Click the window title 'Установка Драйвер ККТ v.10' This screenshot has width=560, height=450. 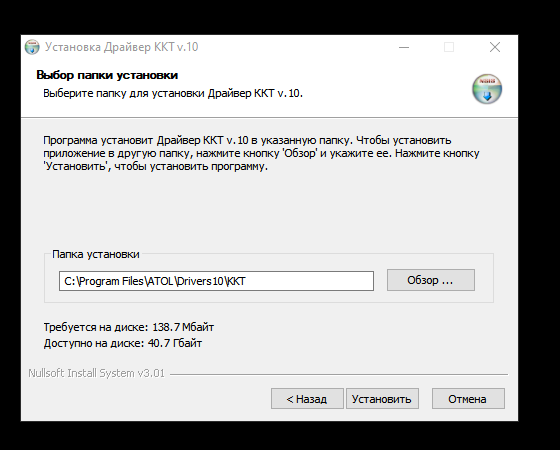pyautogui.click(x=121, y=47)
